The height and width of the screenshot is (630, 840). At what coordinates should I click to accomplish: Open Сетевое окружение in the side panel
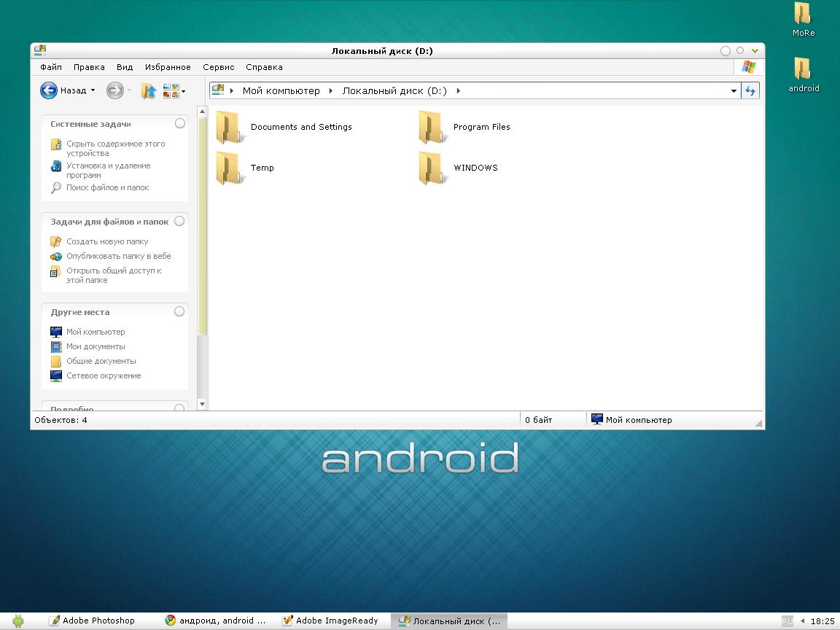[x=96, y=376]
